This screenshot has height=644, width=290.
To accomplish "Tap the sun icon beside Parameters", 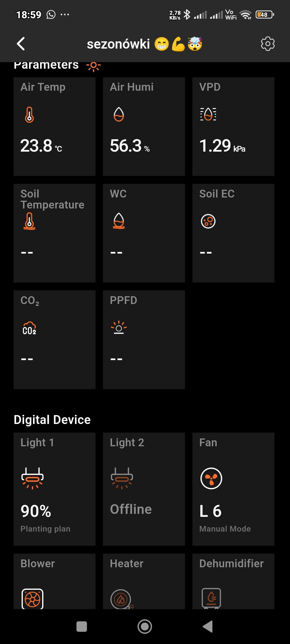I will [x=93, y=66].
